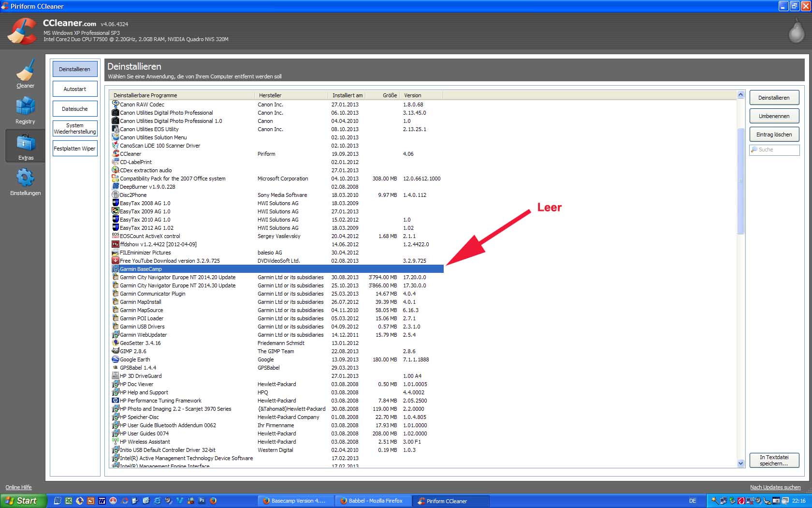Open the System Wiederherstellung tab

tap(75, 128)
